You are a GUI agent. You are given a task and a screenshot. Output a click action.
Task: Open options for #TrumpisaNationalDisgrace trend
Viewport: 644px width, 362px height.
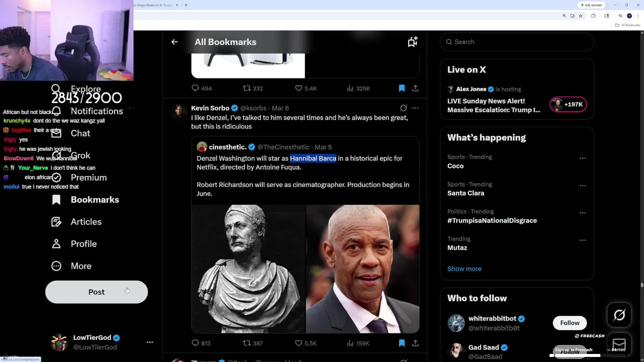pos(582,213)
